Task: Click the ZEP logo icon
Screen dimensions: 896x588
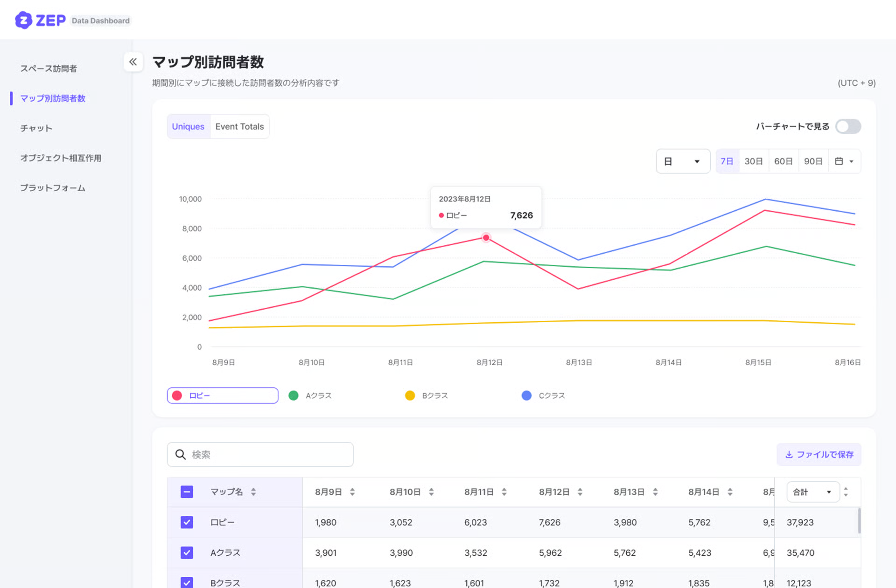Action: pos(23,20)
